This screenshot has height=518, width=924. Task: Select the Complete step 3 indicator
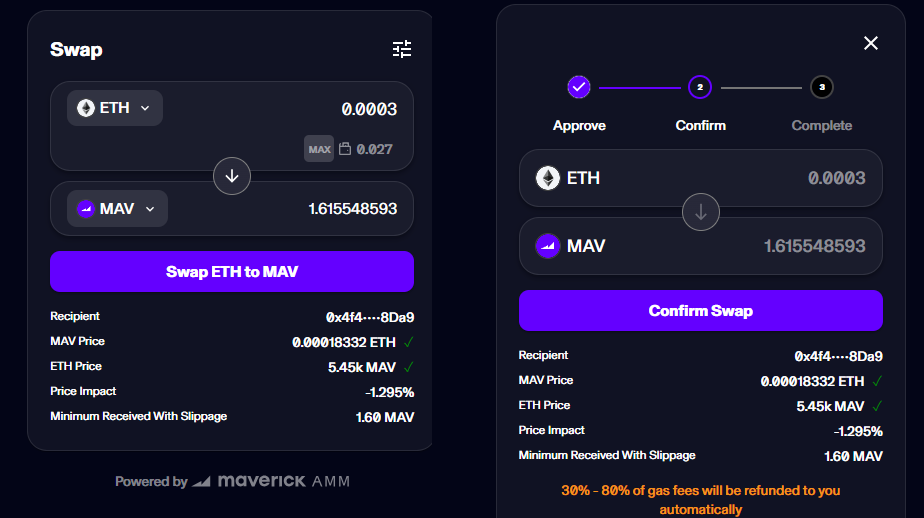click(x=821, y=87)
